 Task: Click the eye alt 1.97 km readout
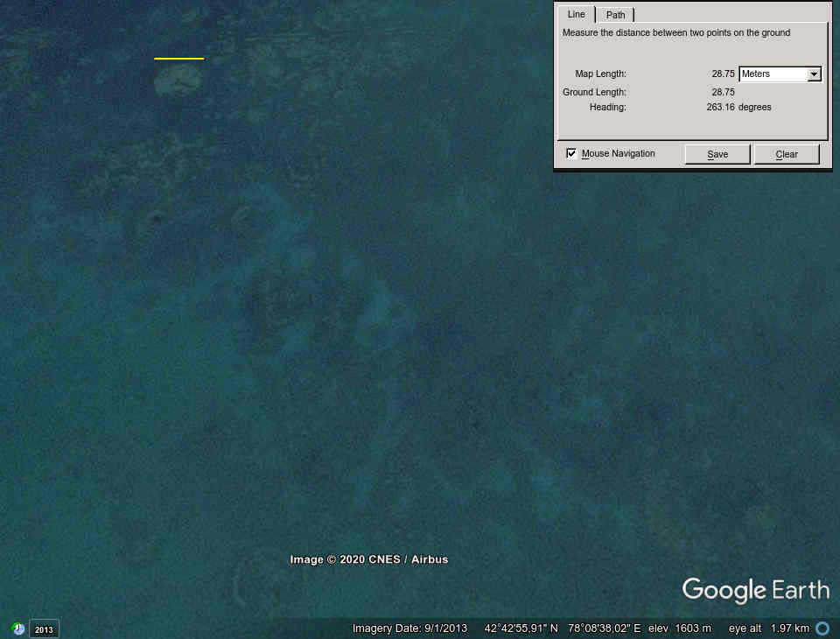[768, 628]
